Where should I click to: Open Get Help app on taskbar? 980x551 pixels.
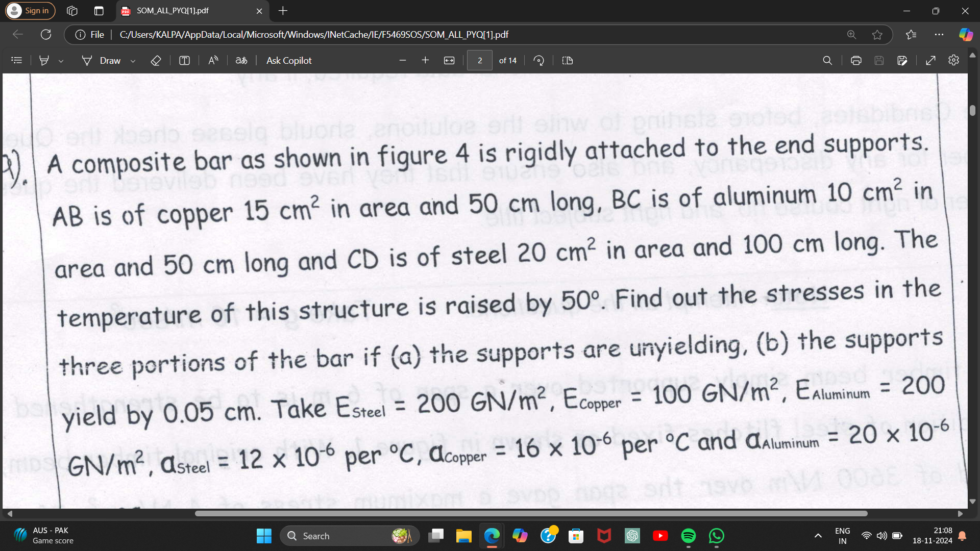click(548, 536)
